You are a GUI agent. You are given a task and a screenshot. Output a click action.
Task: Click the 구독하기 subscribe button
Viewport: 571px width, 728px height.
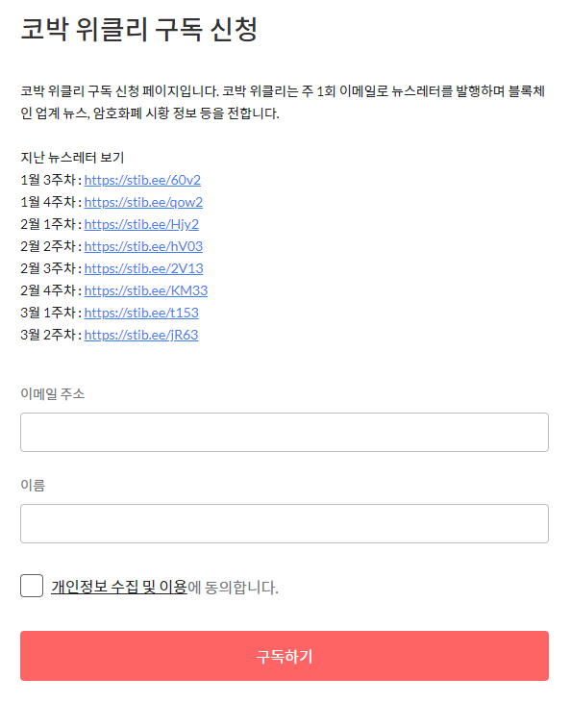pyautogui.click(x=285, y=656)
